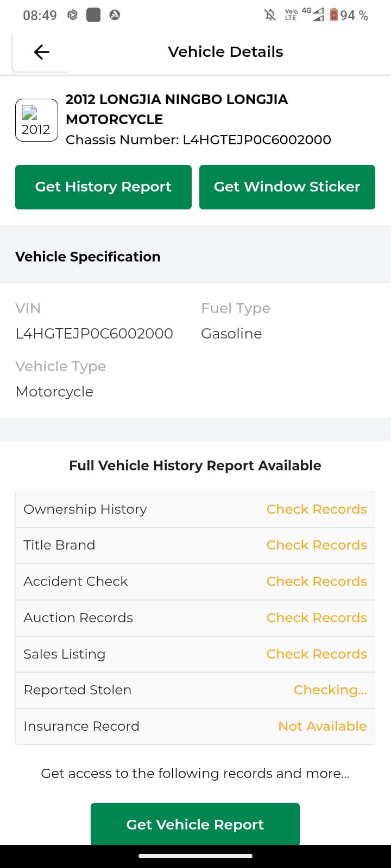Tap the bottom navigation gesture bar

tap(195, 856)
